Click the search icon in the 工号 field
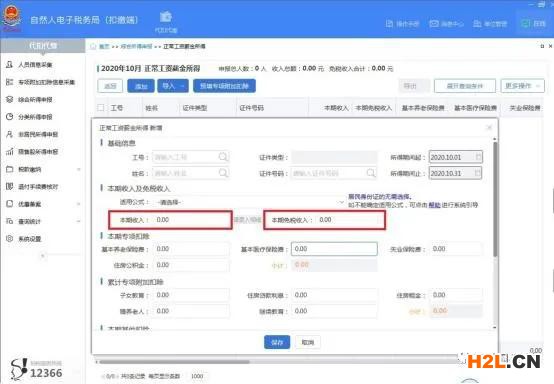The image size is (554, 384). click(x=223, y=156)
